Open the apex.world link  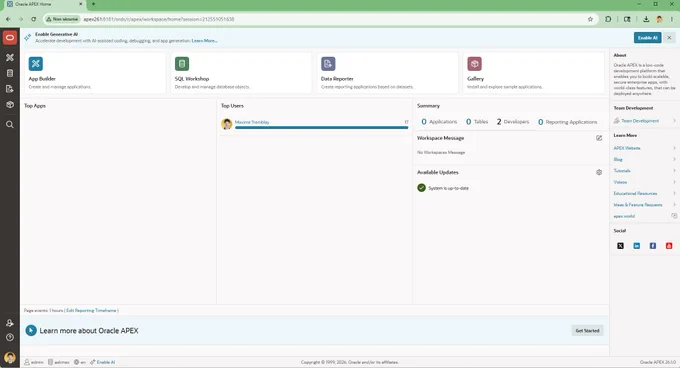click(624, 216)
